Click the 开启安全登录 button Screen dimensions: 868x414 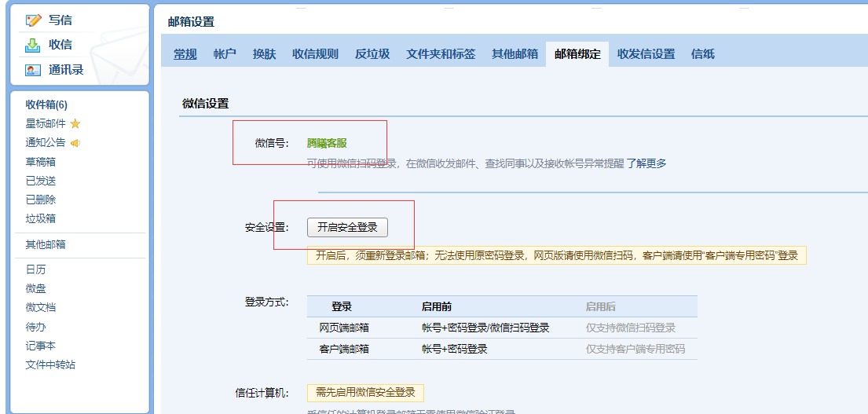(347, 227)
